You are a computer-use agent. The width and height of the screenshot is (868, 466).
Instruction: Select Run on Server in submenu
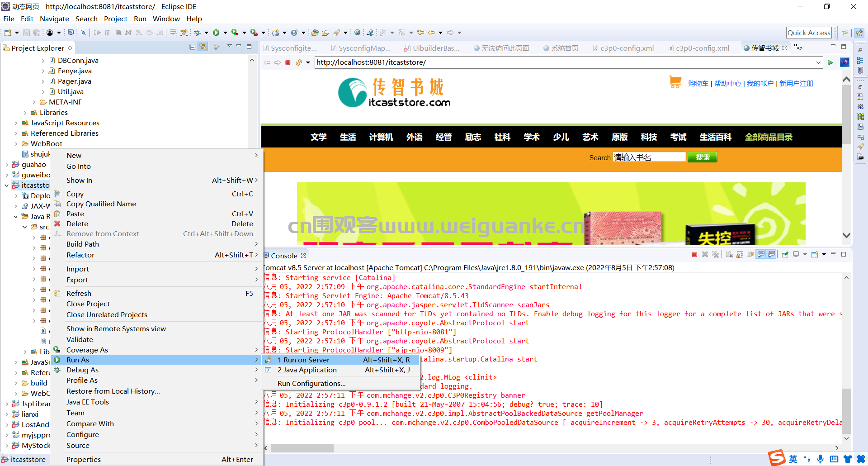341,360
